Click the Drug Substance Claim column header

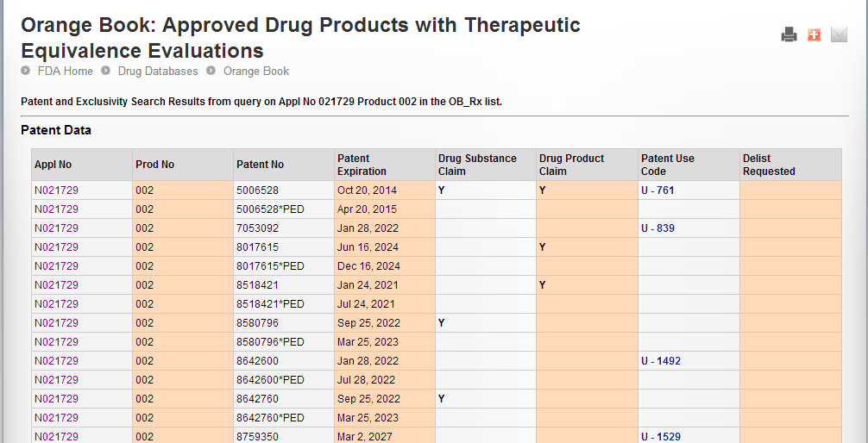[x=477, y=165]
